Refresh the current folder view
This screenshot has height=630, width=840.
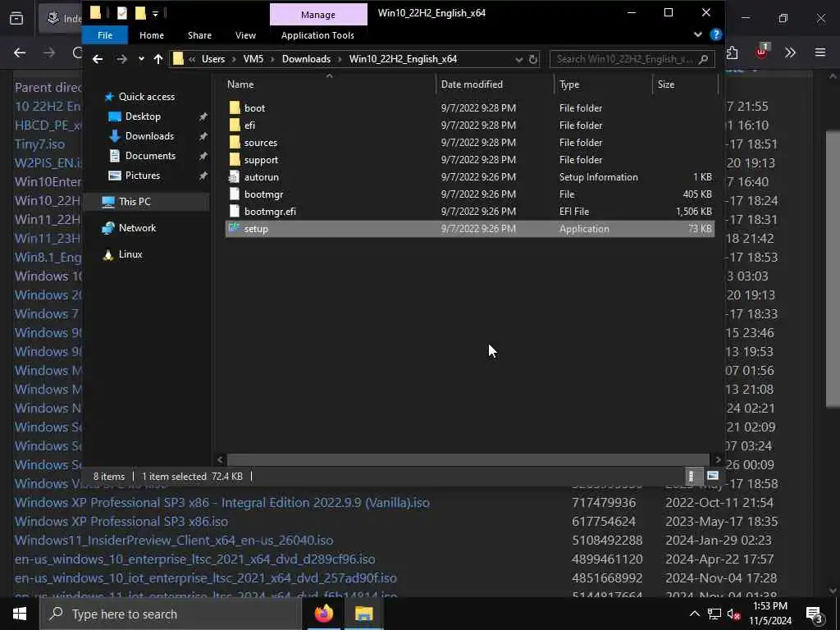coord(533,59)
